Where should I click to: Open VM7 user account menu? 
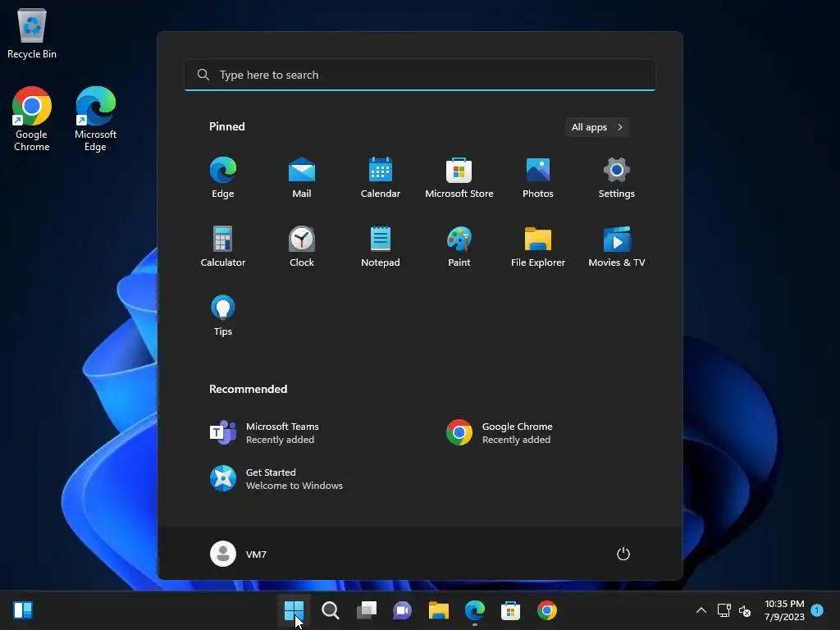(239, 554)
